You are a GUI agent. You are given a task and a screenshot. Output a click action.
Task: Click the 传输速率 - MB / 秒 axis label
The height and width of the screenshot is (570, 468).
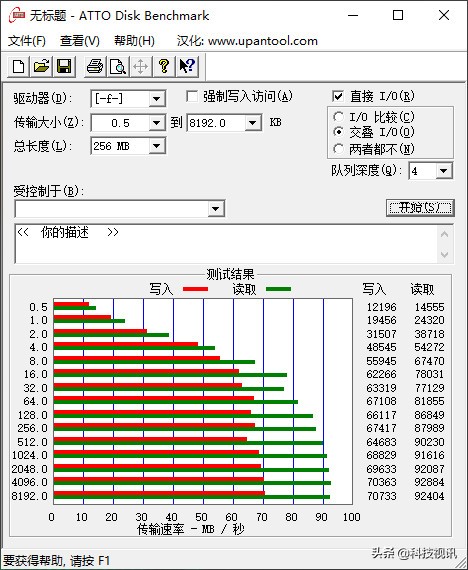coord(190,529)
